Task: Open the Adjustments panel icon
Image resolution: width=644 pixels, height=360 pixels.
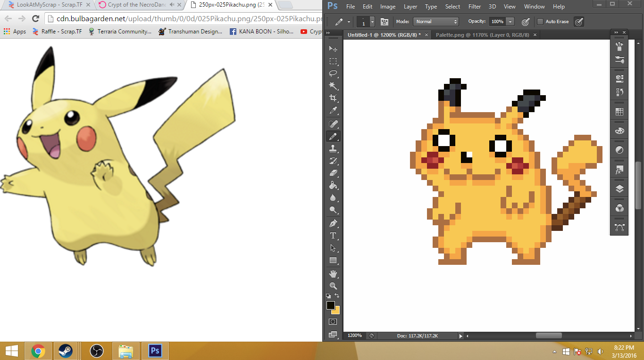Action: 619,150
